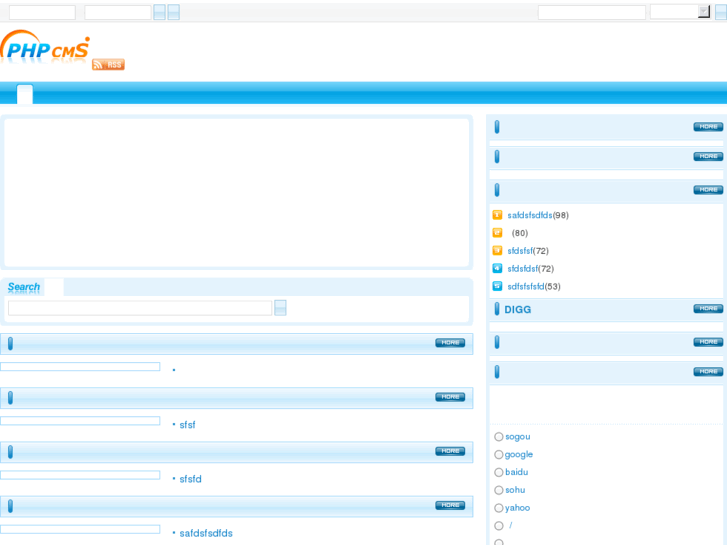Click rank 3 badge beside sfdsfsf
This screenshot has height=545, width=727.
coord(497,250)
